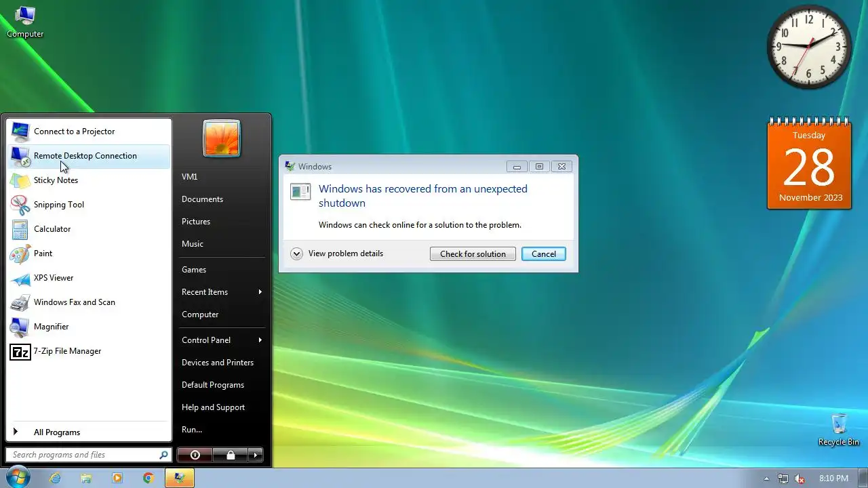Open the Recycle Bin desktop icon
The height and width of the screenshot is (488, 868).
(839, 430)
